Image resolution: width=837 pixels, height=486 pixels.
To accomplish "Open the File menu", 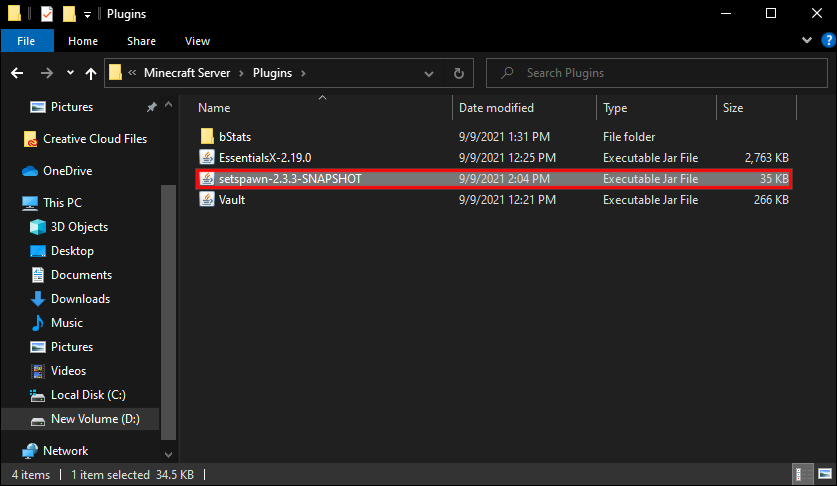I will pyautogui.click(x=26, y=41).
